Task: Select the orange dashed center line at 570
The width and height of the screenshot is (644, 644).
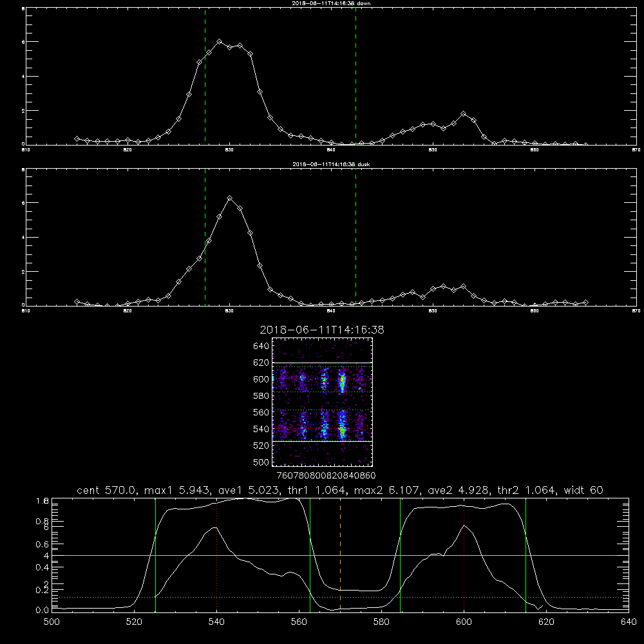Action: [340, 555]
